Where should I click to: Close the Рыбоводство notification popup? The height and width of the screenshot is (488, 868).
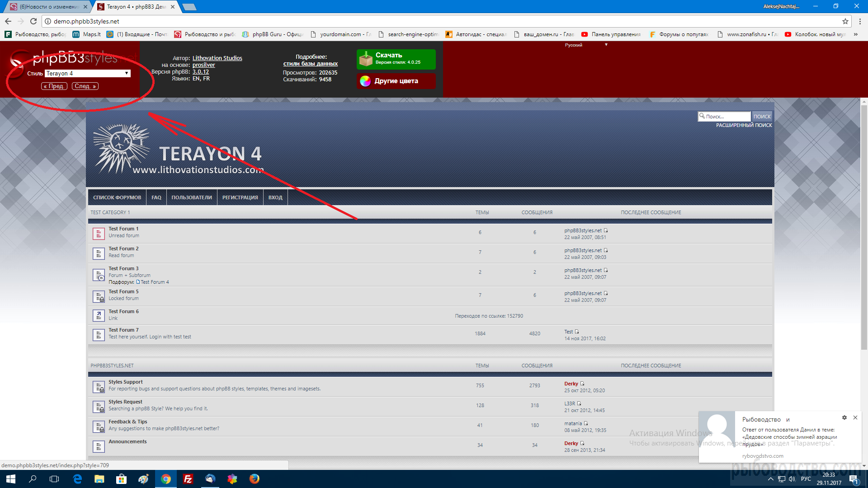click(855, 418)
